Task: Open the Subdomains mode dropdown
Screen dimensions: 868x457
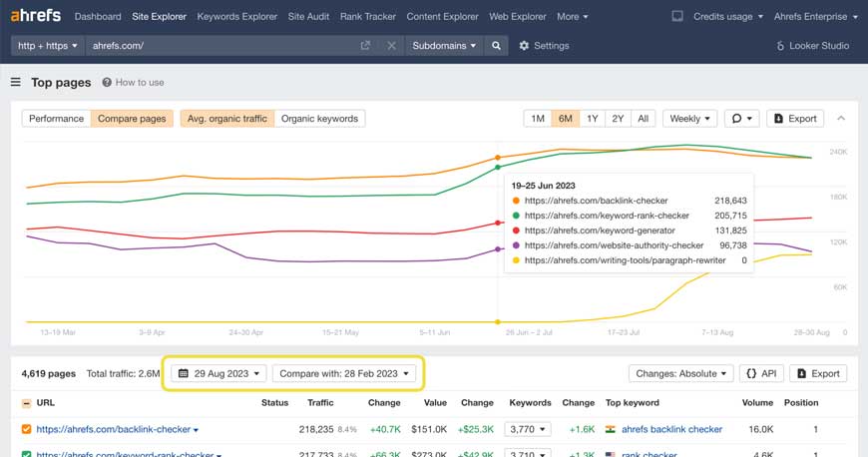Action: click(444, 46)
